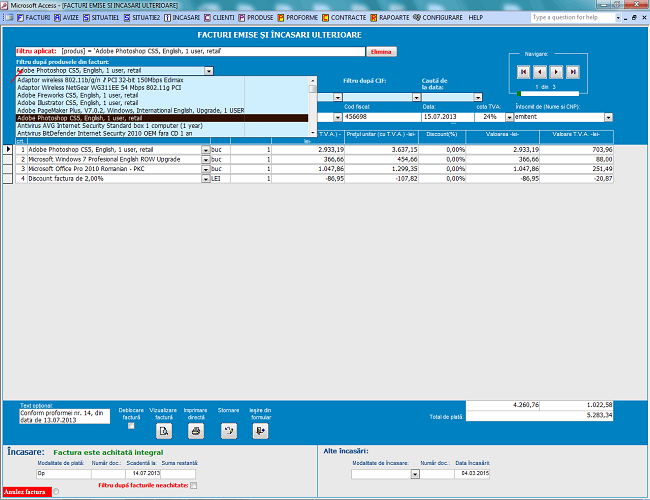Click the Stornare icon button

(x=228, y=431)
